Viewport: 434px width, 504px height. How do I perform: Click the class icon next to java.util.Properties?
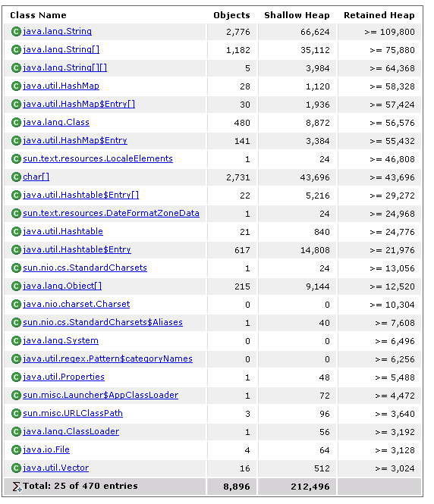(x=16, y=377)
